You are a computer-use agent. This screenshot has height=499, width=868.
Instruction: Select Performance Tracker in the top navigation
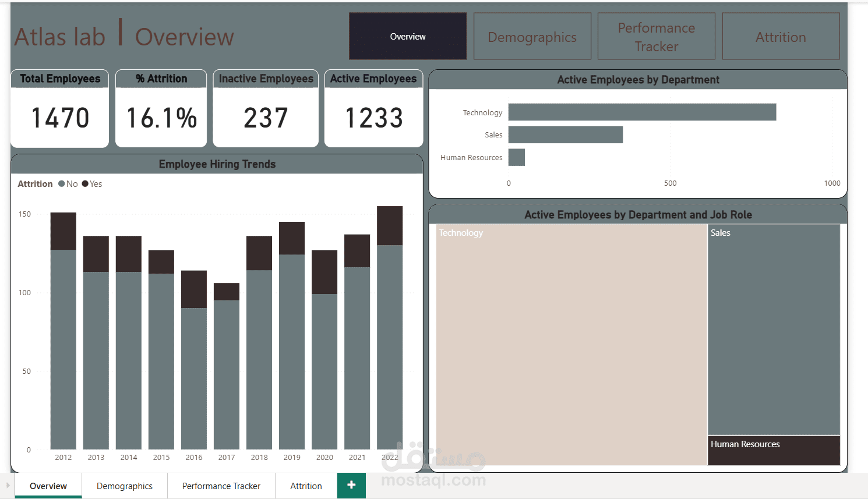point(656,36)
